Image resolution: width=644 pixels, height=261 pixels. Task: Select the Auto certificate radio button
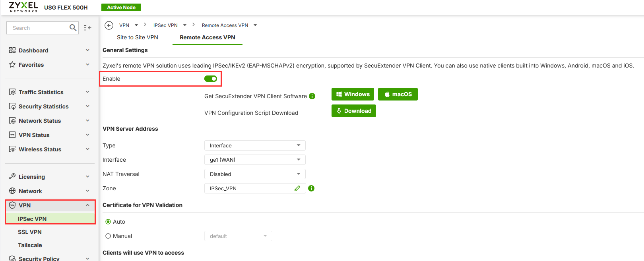(108, 222)
